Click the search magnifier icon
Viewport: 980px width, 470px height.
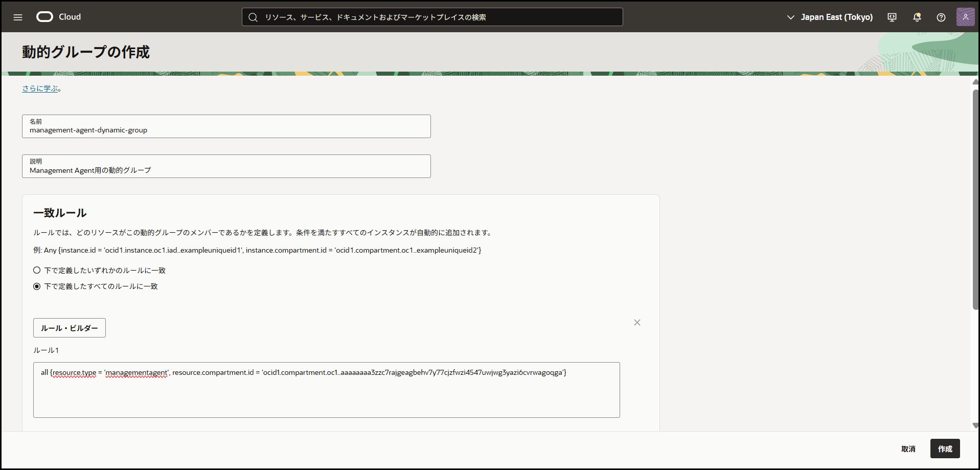tap(253, 17)
